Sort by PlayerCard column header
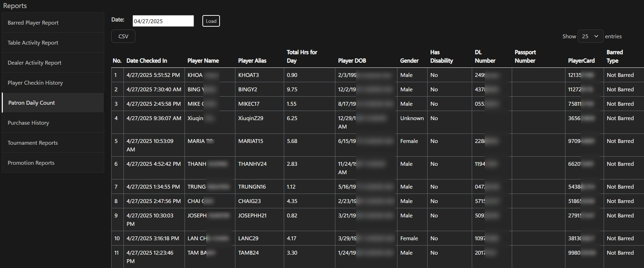The image size is (644, 268). point(581,61)
